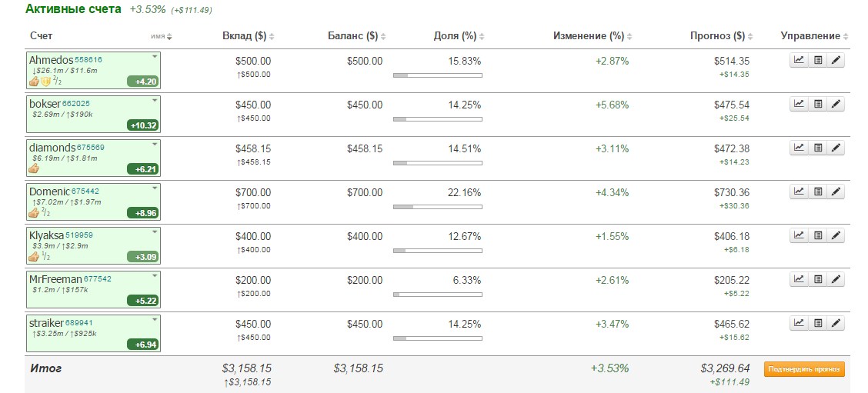Click the pencil icon for MrFreeman
This screenshot has height=393, width=868.
click(x=836, y=279)
